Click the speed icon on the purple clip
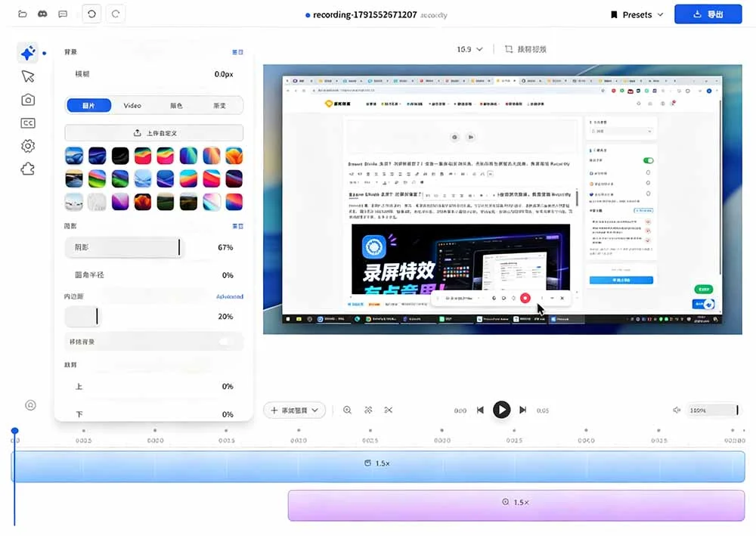This screenshot has height=536, width=756. click(x=505, y=502)
